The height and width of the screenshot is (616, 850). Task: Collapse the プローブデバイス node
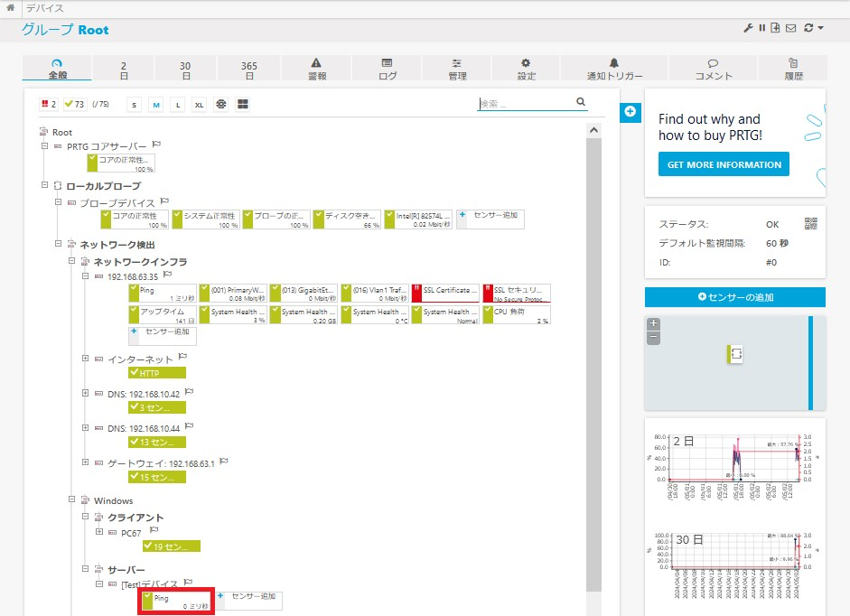pyautogui.click(x=58, y=201)
